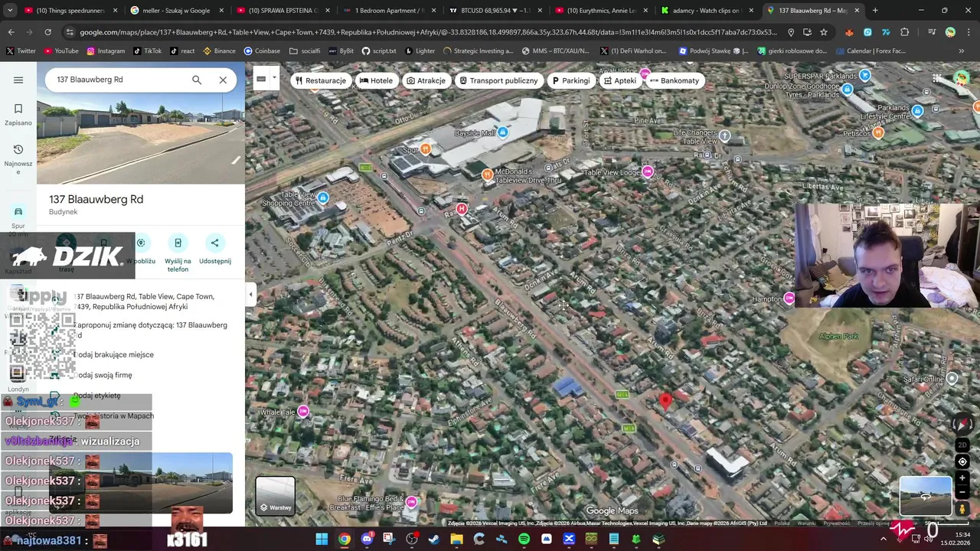
Task: Click the Udostępnij share icon
Action: [x=214, y=243]
